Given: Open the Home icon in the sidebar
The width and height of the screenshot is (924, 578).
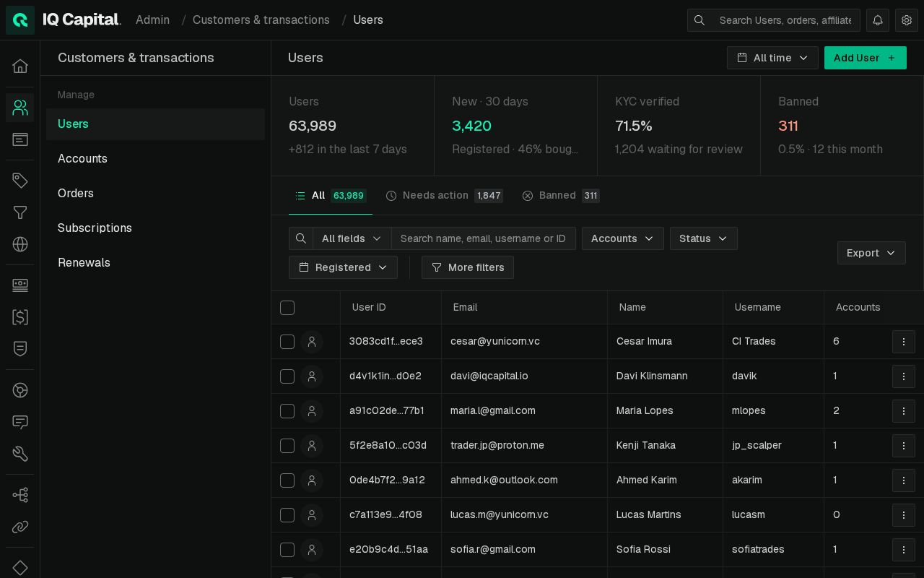Looking at the screenshot, I should 20,66.
